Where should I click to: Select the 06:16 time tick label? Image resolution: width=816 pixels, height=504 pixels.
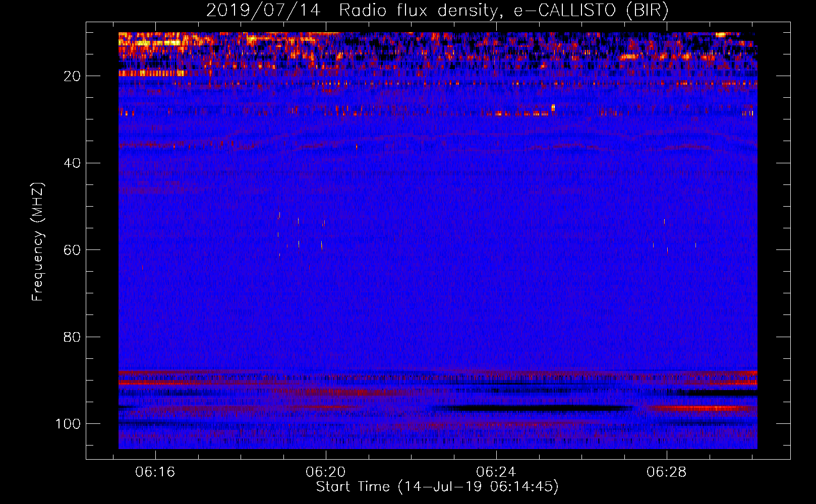point(155,472)
